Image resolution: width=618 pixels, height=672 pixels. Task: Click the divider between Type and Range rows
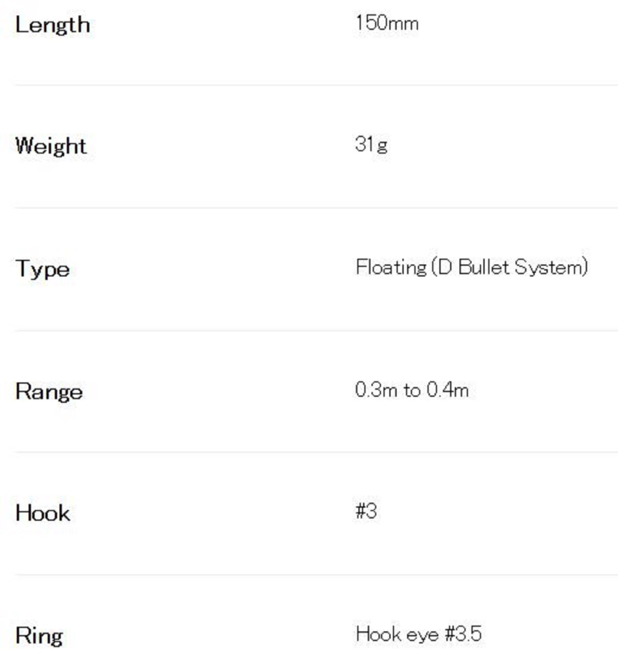pos(316,330)
